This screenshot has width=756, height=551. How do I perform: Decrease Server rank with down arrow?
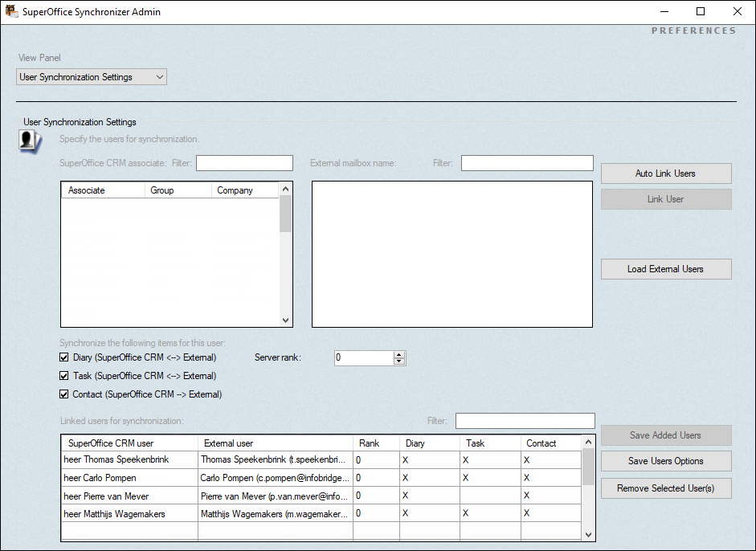coord(398,361)
